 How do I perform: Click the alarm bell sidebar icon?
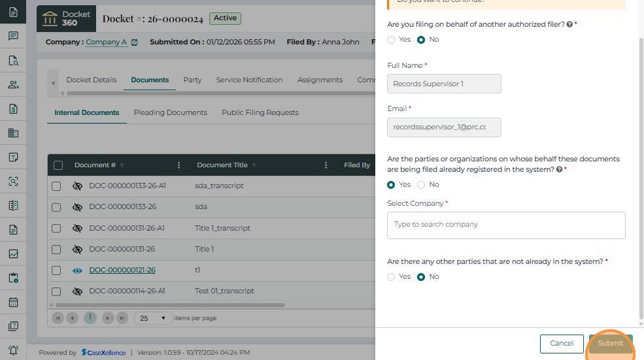[13, 350]
